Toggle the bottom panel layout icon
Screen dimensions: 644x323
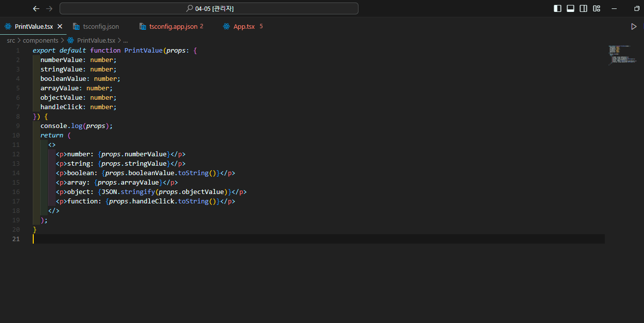click(x=571, y=8)
